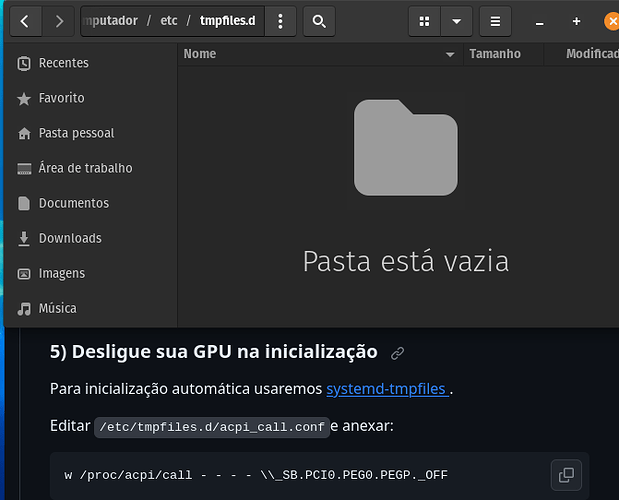Open Pasta pessoal in the sidebar
Screen dimensions: 619x500
tap(90, 133)
